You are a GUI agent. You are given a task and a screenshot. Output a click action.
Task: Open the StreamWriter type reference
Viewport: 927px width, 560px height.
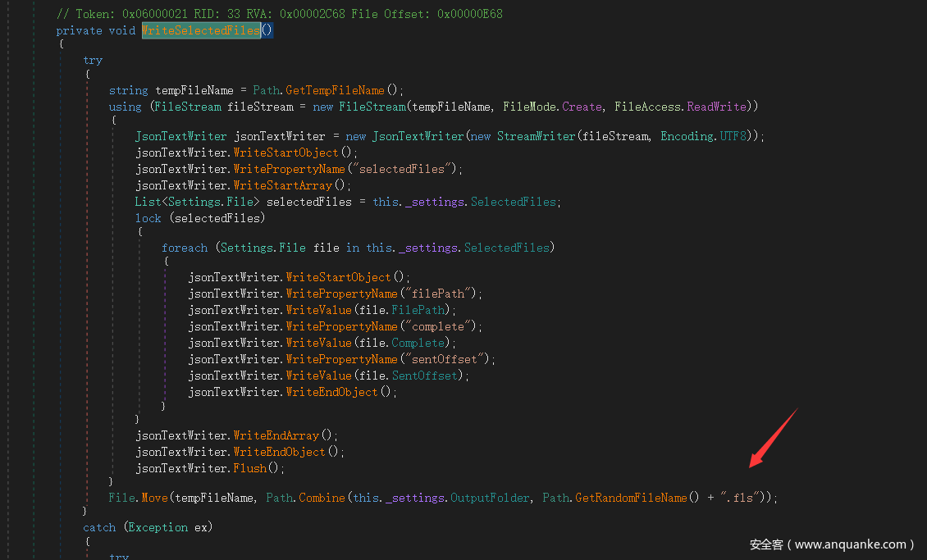tap(533, 136)
